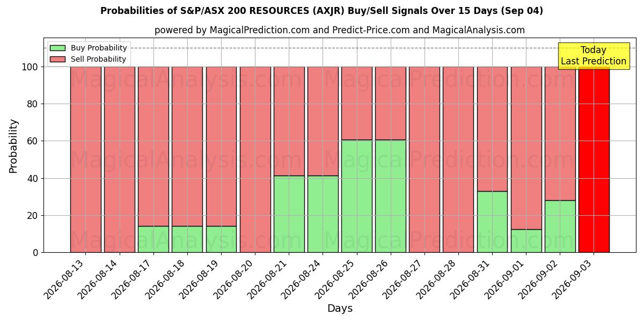The width and height of the screenshot is (644, 322).
Task: Click the green buy segment for 2026-08-17
Action: coord(153,239)
